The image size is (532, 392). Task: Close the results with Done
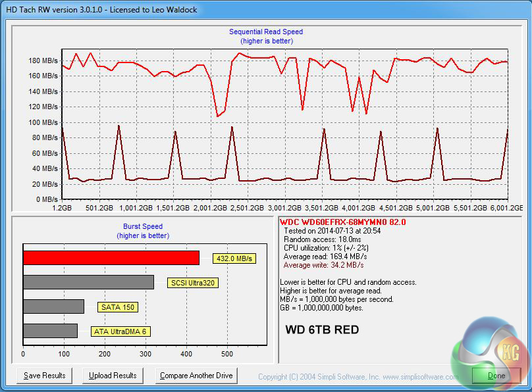[x=496, y=376]
